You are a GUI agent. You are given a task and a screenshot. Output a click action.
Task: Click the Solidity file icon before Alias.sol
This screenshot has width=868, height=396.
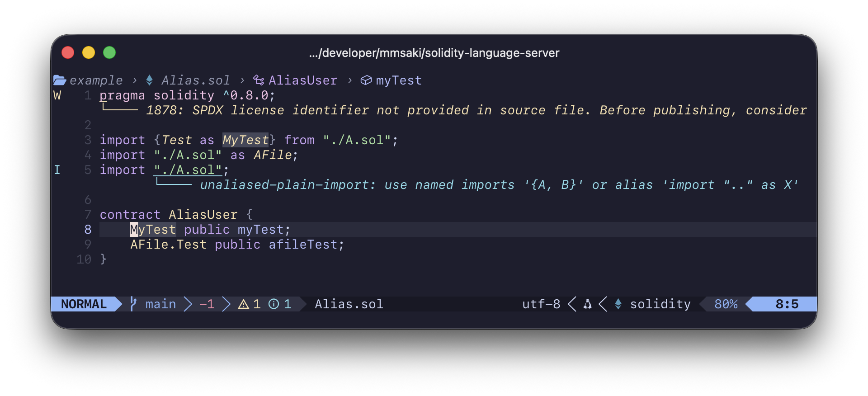click(x=150, y=80)
